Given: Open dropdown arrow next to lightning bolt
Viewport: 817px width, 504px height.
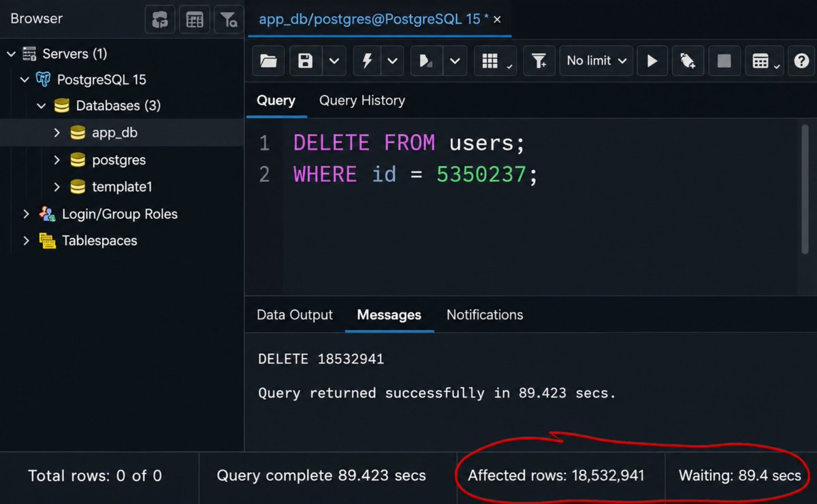Looking at the screenshot, I should (393, 61).
